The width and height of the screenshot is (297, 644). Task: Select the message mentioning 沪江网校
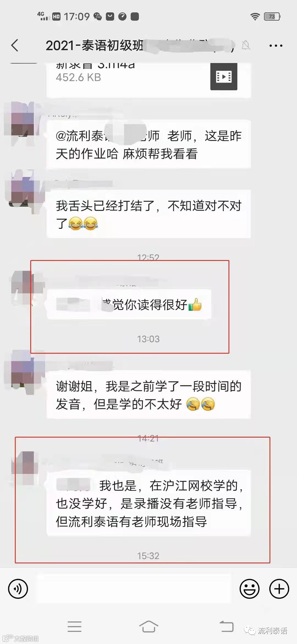pyautogui.click(x=148, y=503)
